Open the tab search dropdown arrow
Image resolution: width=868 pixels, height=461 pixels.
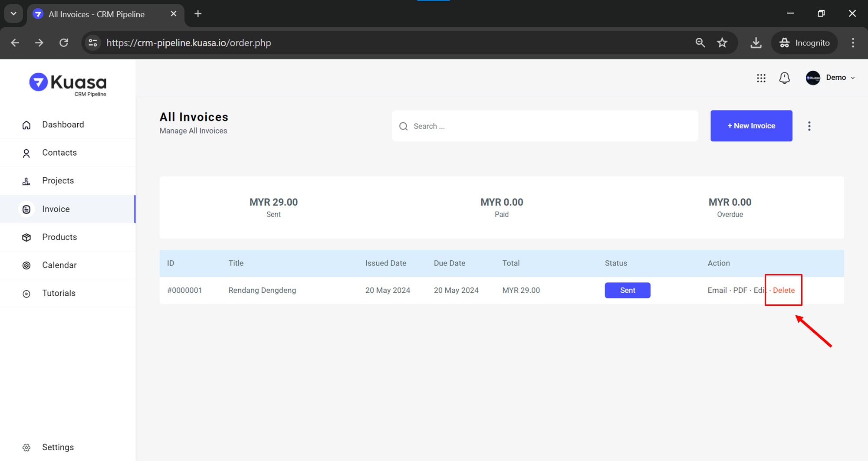point(13,14)
